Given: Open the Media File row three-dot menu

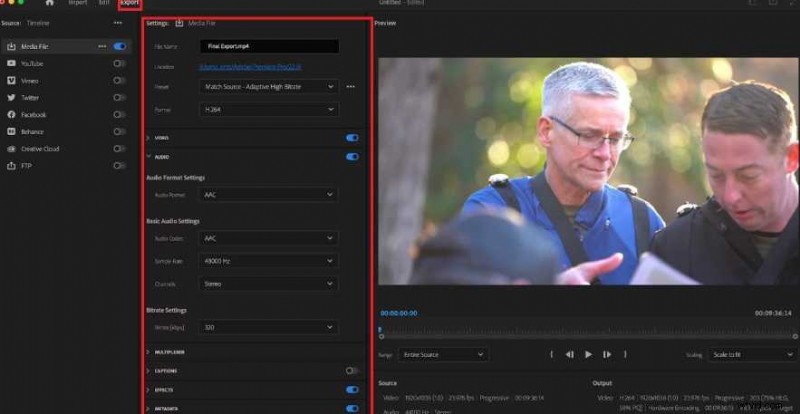Looking at the screenshot, I should [x=102, y=46].
